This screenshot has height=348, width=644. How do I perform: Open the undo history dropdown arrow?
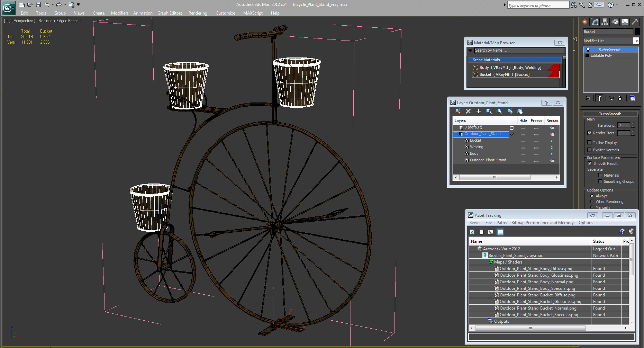[x=53, y=5]
